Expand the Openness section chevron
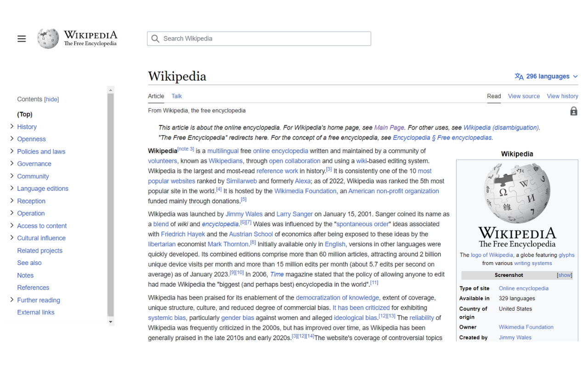Viewport: 588px width, 368px height. 12,138
